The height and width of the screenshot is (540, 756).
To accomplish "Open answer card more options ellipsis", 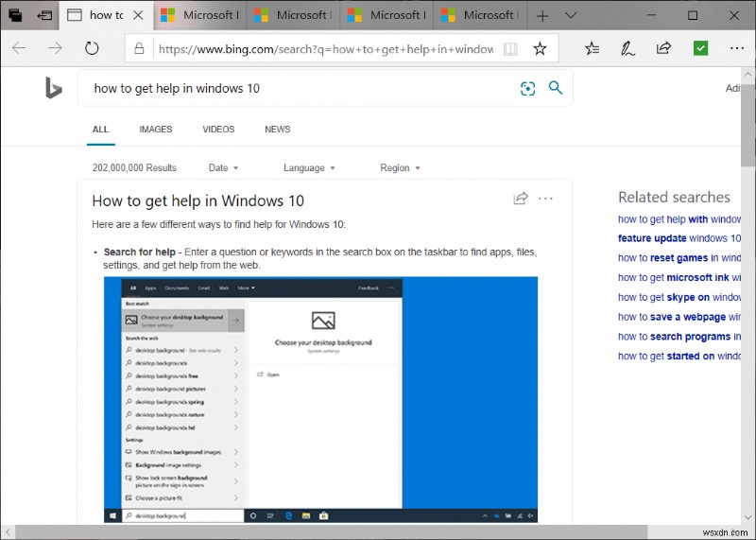I will [x=545, y=199].
